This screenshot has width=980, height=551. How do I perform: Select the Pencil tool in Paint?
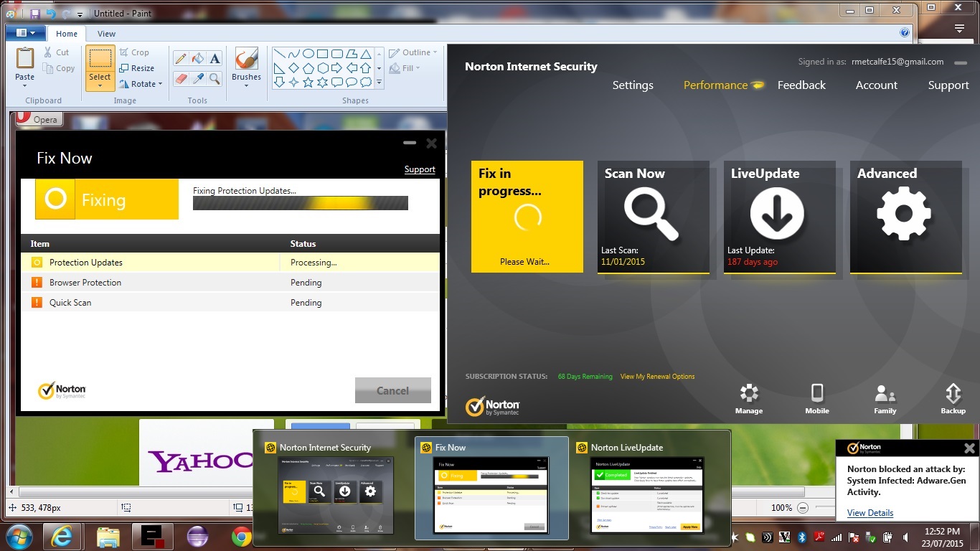[181, 59]
